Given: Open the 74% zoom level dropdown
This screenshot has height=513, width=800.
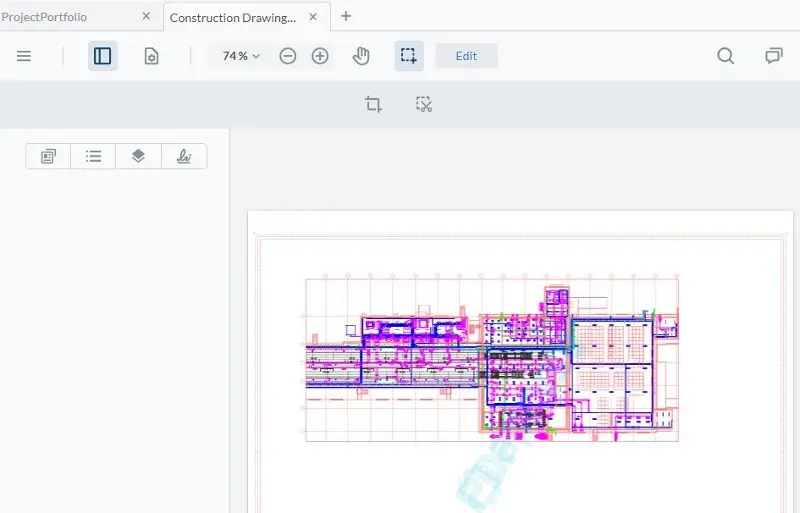Looking at the screenshot, I should click(241, 56).
